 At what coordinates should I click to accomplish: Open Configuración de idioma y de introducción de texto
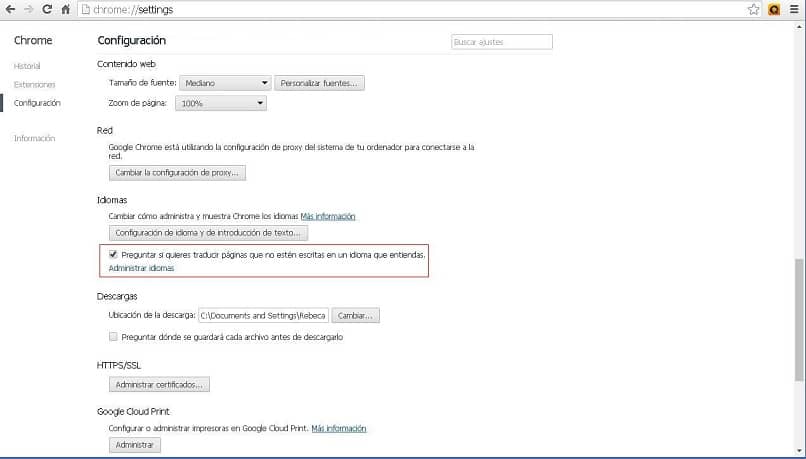point(208,233)
